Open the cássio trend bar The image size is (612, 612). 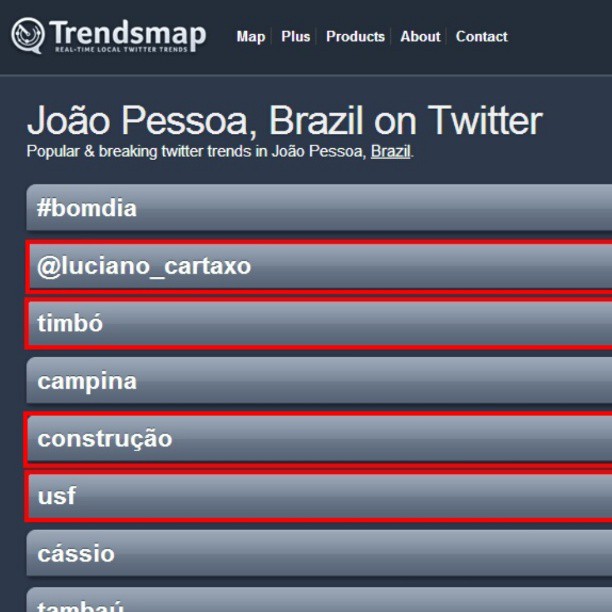coord(319,553)
